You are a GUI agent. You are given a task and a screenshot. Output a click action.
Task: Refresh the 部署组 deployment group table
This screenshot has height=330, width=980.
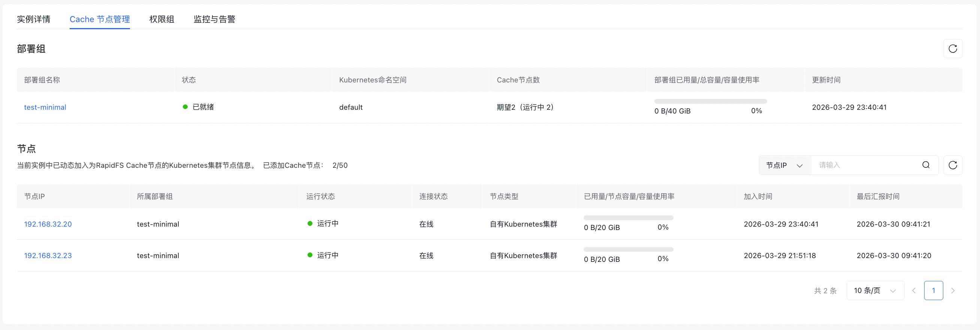[953, 49]
